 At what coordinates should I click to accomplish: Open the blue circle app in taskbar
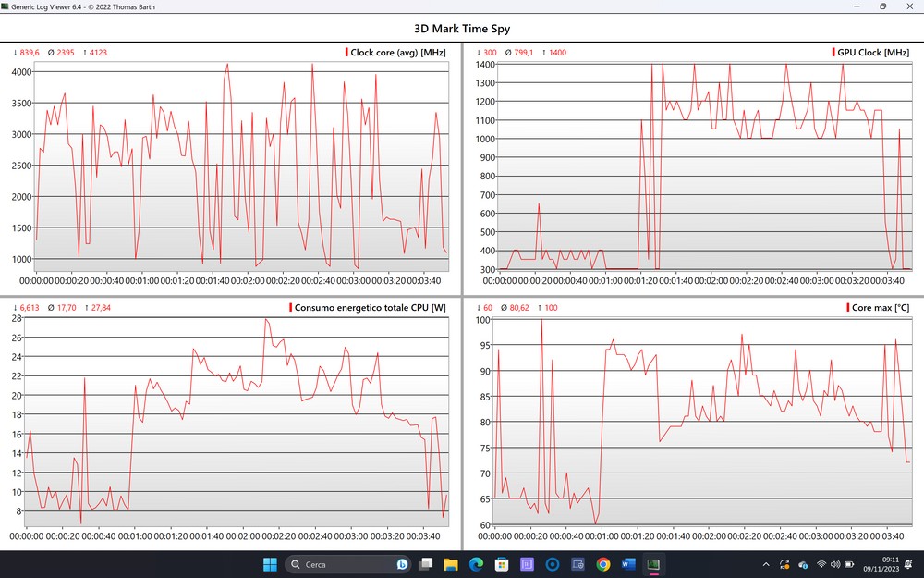(553, 564)
